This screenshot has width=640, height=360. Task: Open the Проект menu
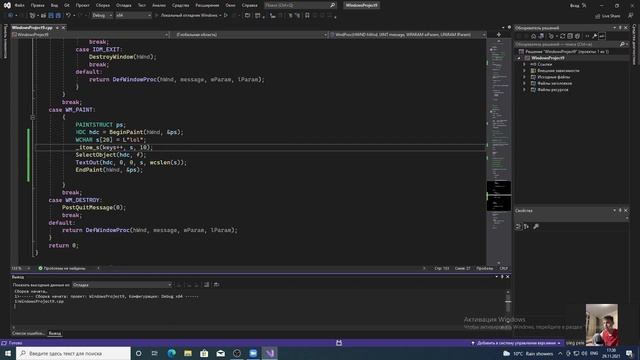tap(82, 5)
